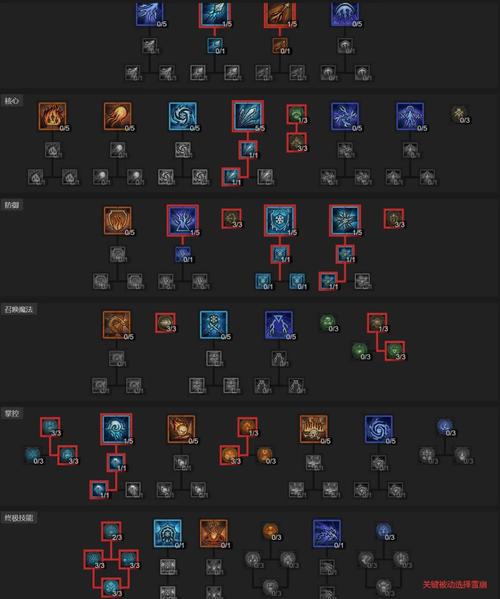This screenshot has height=599, width=500.
Task: Select the Inferno ultimate skill icon
Action: point(214,533)
